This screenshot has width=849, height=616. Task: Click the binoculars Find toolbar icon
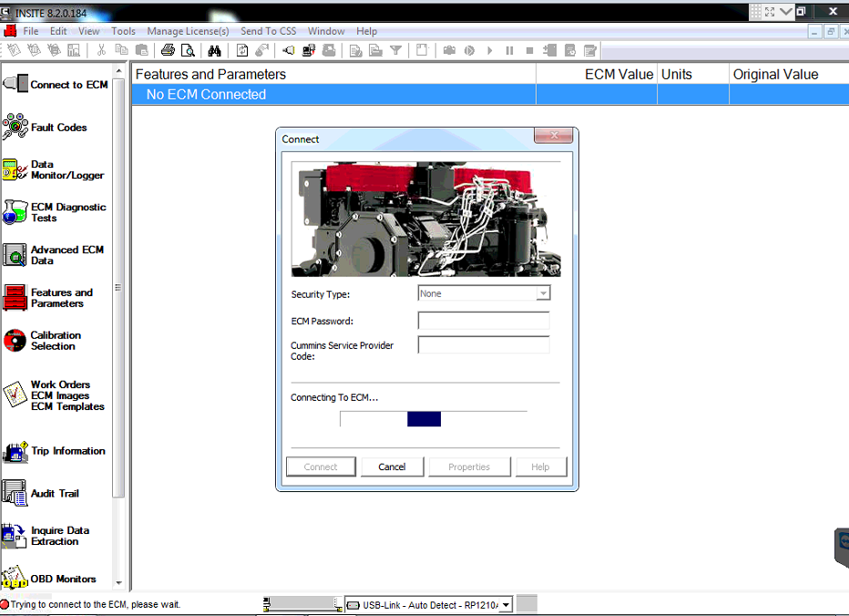coord(214,50)
